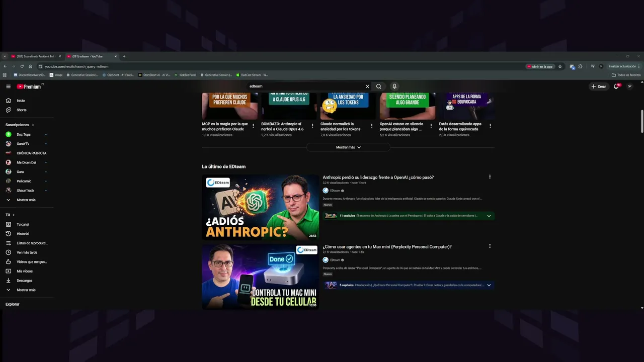The height and width of the screenshot is (362, 644).
Task: Open more options for the Mac mini video
Action: coord(490,246)
